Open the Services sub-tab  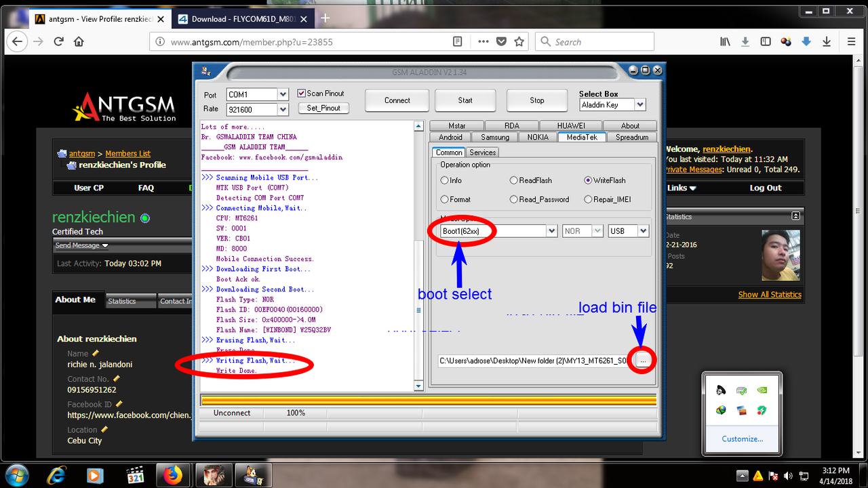483,152
